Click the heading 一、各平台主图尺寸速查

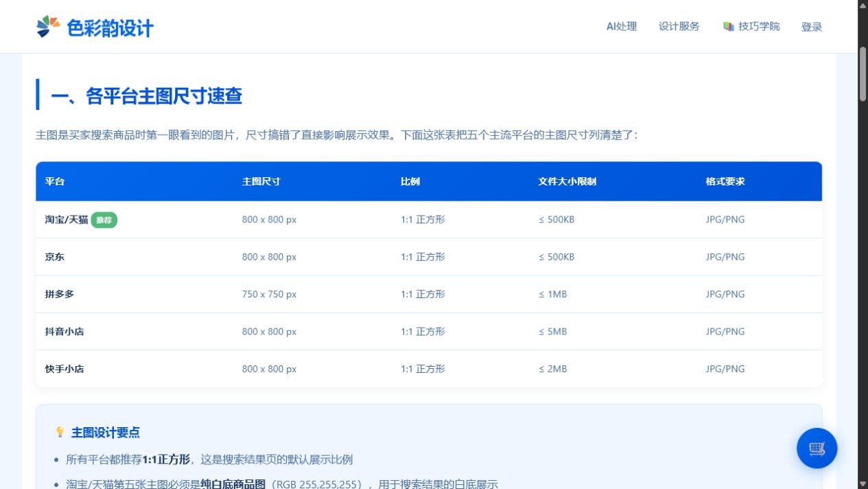(x=146, y=95)
